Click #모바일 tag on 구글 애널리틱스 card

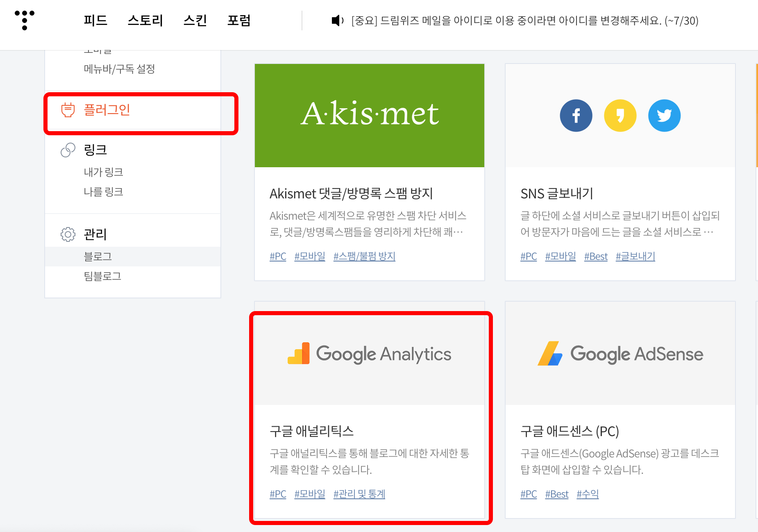(310, 494)
